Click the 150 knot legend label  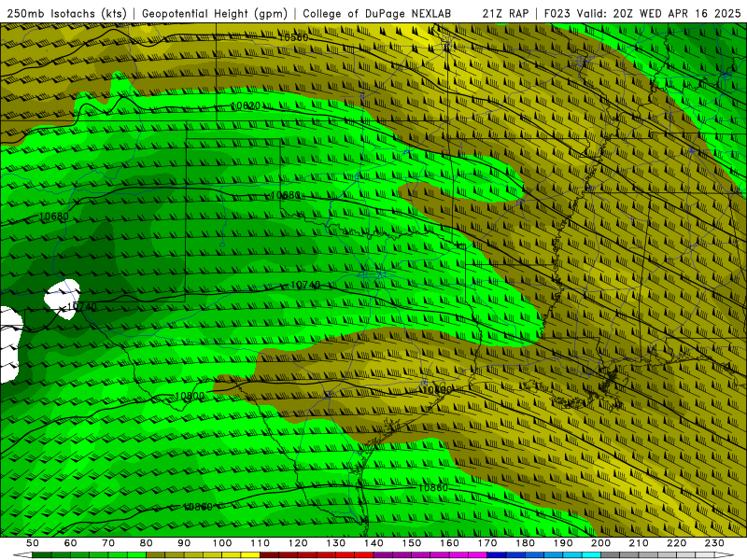click(x=412, y=543)
